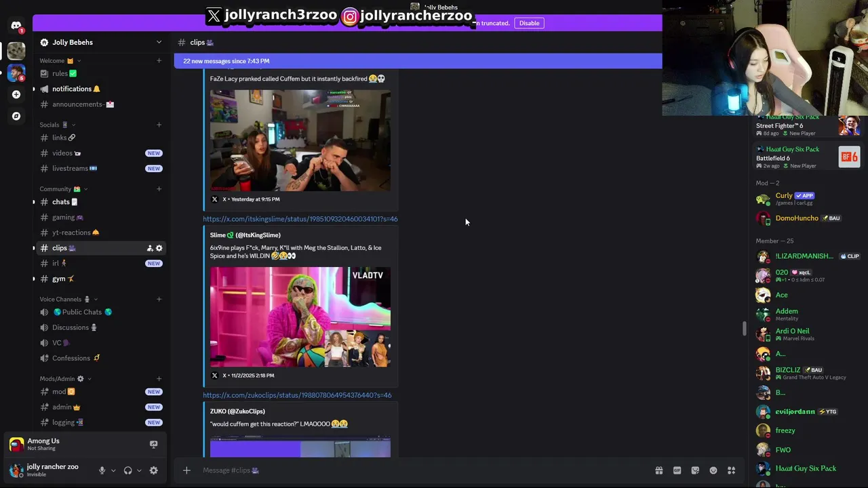Open the sticker picker icon
Image resolution: width=868 pixels, height=488 pixels.
pos(695,470)
